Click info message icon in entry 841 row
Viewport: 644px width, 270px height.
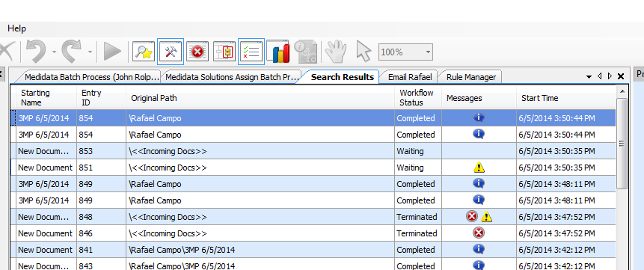[479, 250]
